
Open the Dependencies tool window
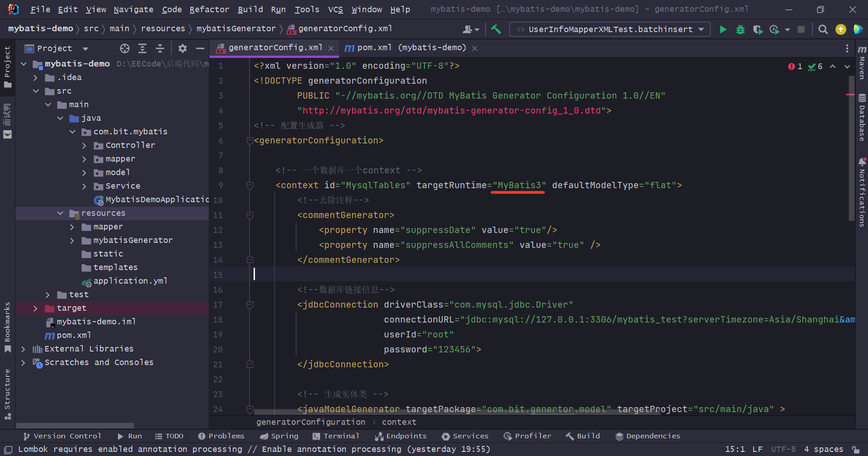click(x=648, y=436)
